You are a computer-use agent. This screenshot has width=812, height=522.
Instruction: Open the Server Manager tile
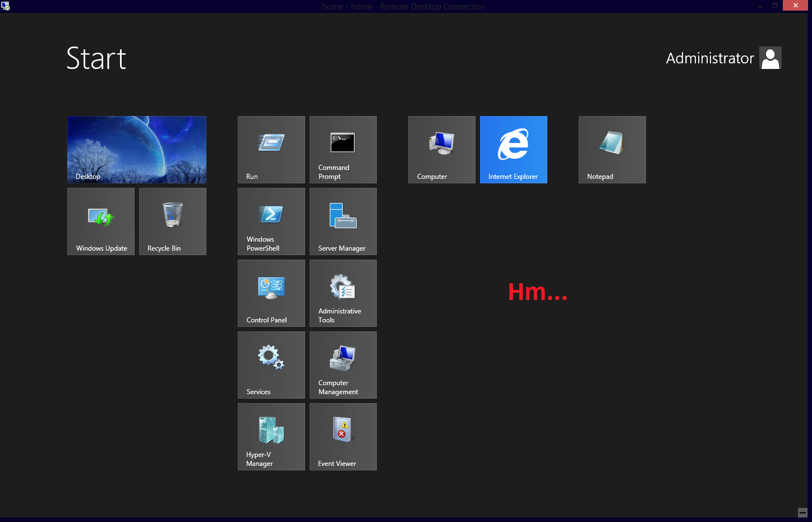point(343,221)
